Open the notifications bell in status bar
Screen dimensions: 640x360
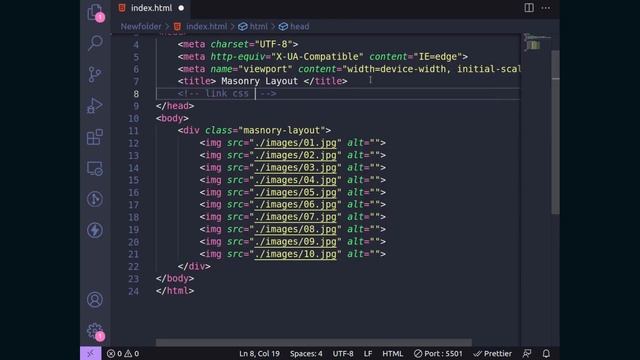(546, 353)
